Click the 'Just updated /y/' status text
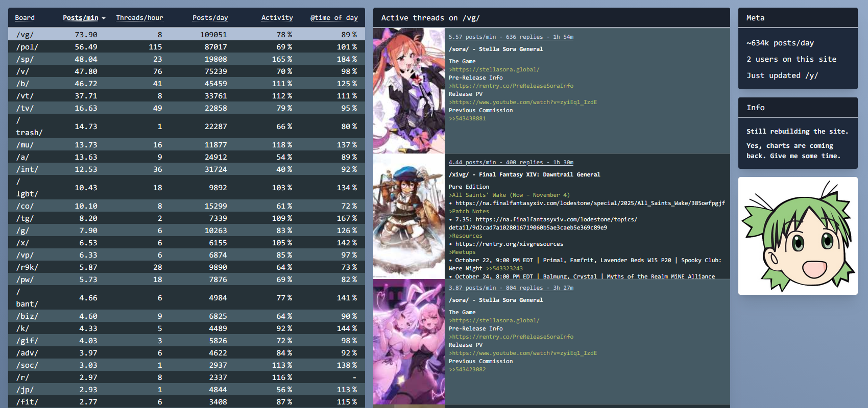The width and height of the screenshot is (868, 408). coord(782,75)
